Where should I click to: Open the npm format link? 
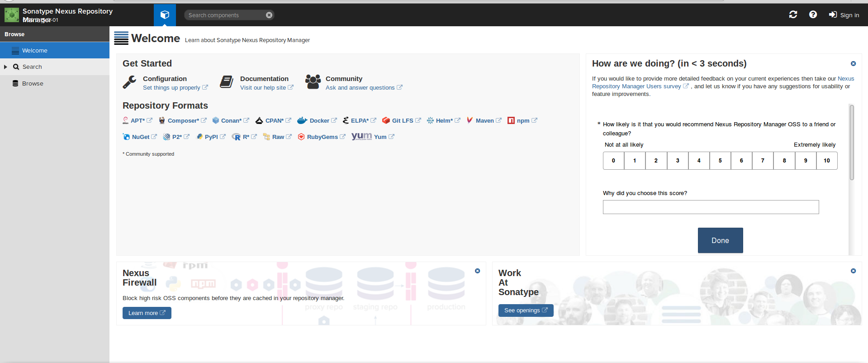(x=522, y=120)
